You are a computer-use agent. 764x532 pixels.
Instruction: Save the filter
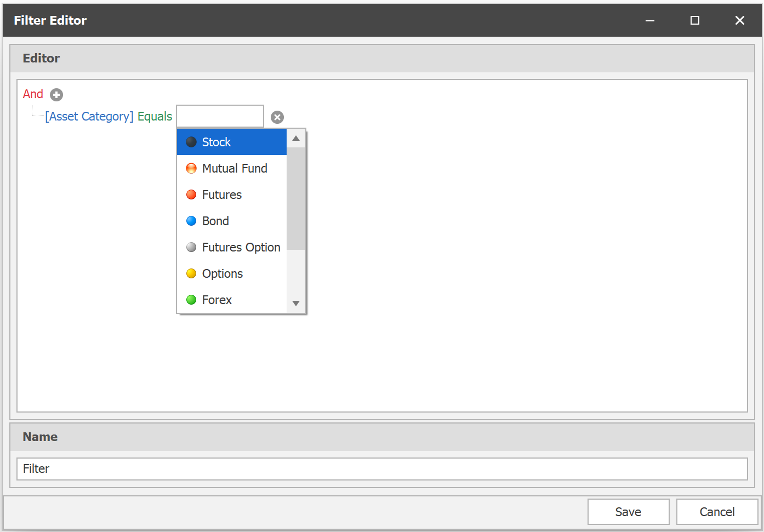pyautogui.click(x=628, y=512)
